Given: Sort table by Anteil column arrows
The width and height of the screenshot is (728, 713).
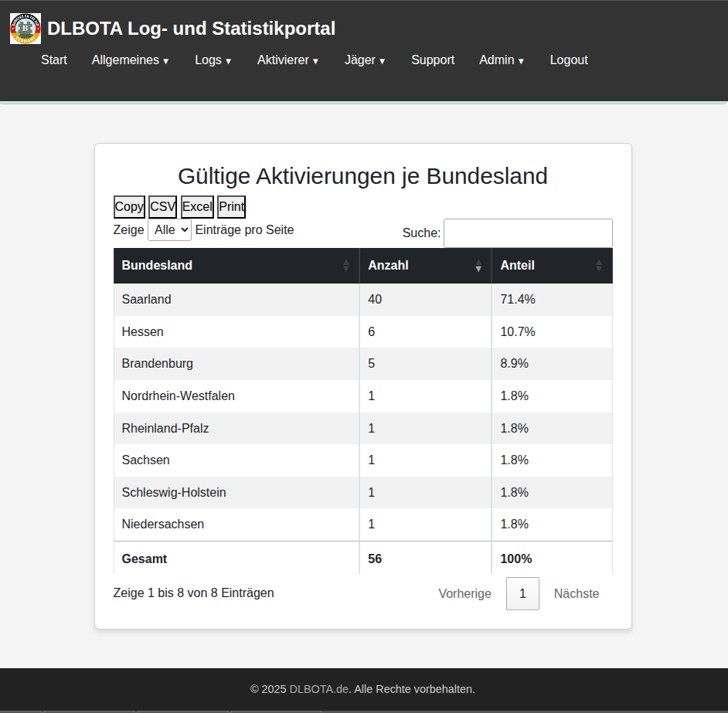Looking at the screenshot, I should tap(599, 266).
